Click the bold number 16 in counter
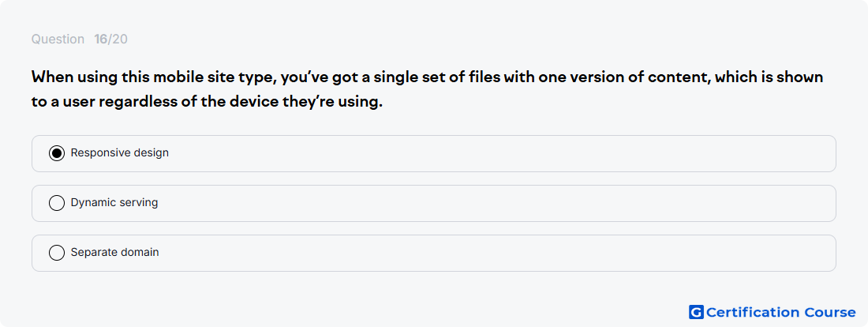 click(101, 39)
